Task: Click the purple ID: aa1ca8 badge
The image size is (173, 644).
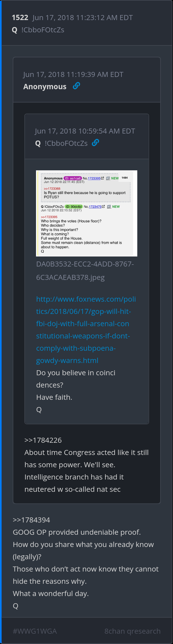Action: (73, 178)
